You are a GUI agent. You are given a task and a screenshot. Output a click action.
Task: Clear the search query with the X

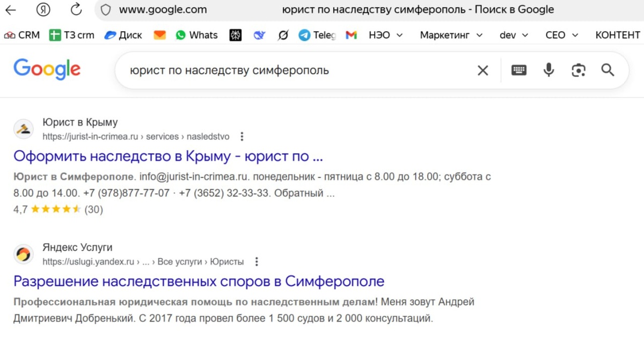tap(482, 70)
